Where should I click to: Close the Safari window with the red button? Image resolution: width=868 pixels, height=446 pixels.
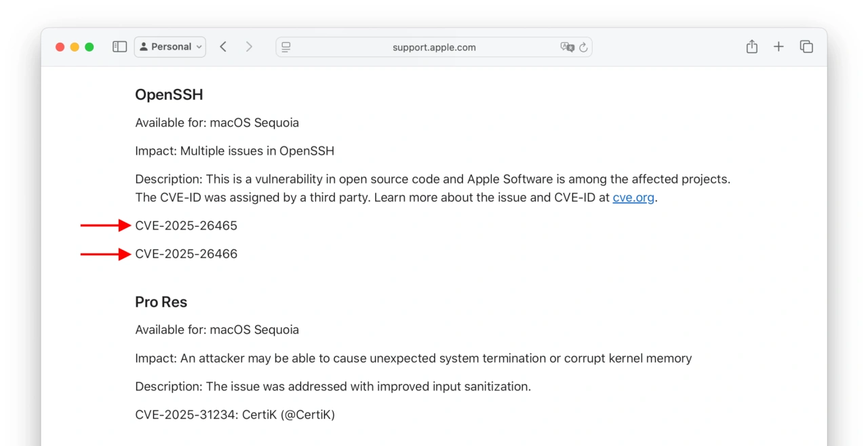[60, 47]
